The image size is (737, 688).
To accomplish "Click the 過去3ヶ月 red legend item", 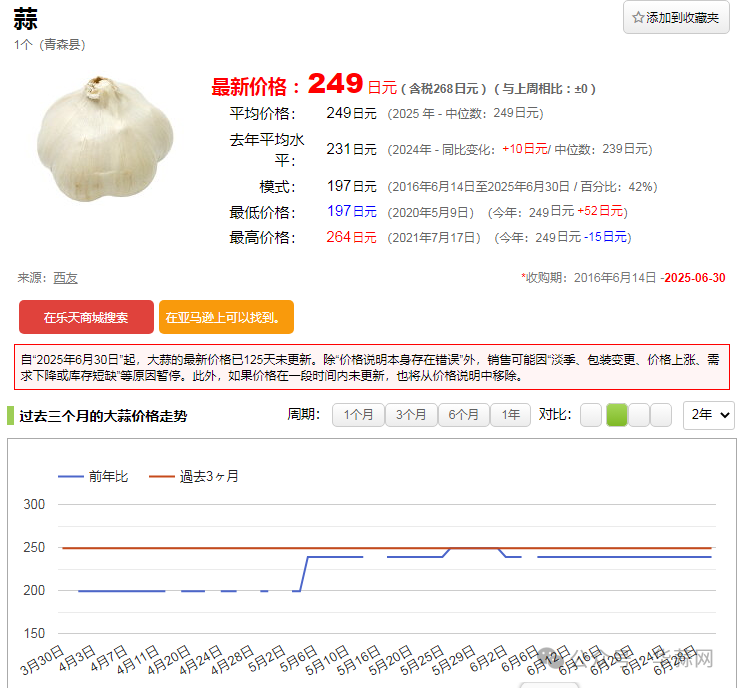I will tap(194, 476).
